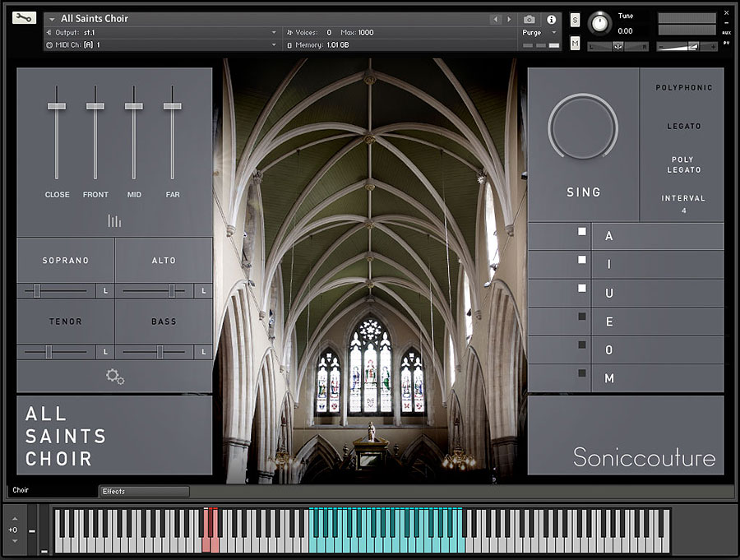Viewport: 740px width, 560px height.
Task: Turn the Tune knob
Action: pyautogui.click(x=601, y=21)
